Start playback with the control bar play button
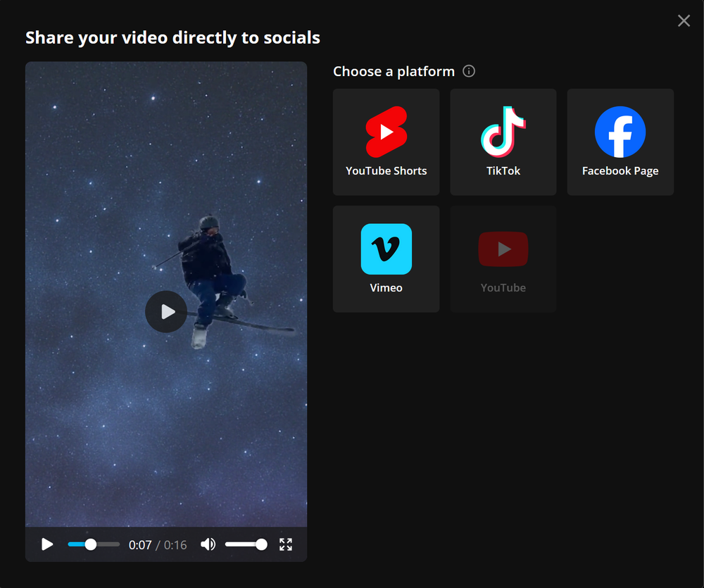The height and width of the screenshot is (588, 704). click(47, 544)
